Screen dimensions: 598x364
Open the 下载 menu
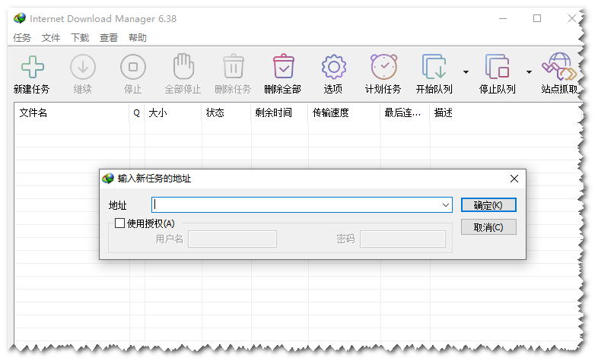pos(80,38)
